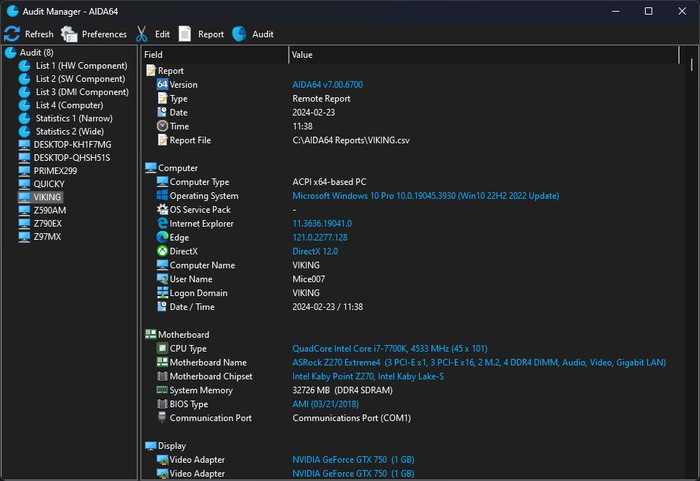Open Preferences from the toolbar
The width and height of the screenshot is (700, 481).
tap(69, 34)
